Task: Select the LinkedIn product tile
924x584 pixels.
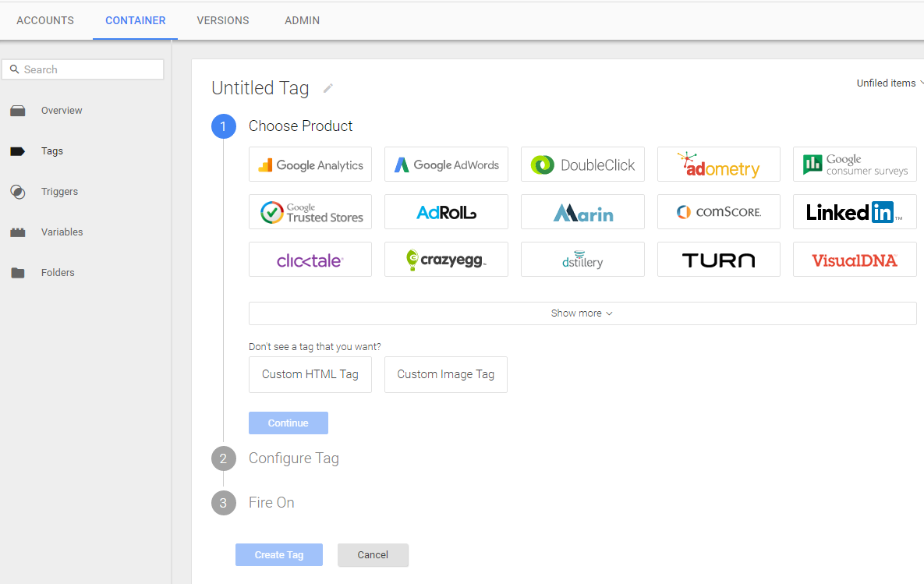Action: tap(855, 211)
